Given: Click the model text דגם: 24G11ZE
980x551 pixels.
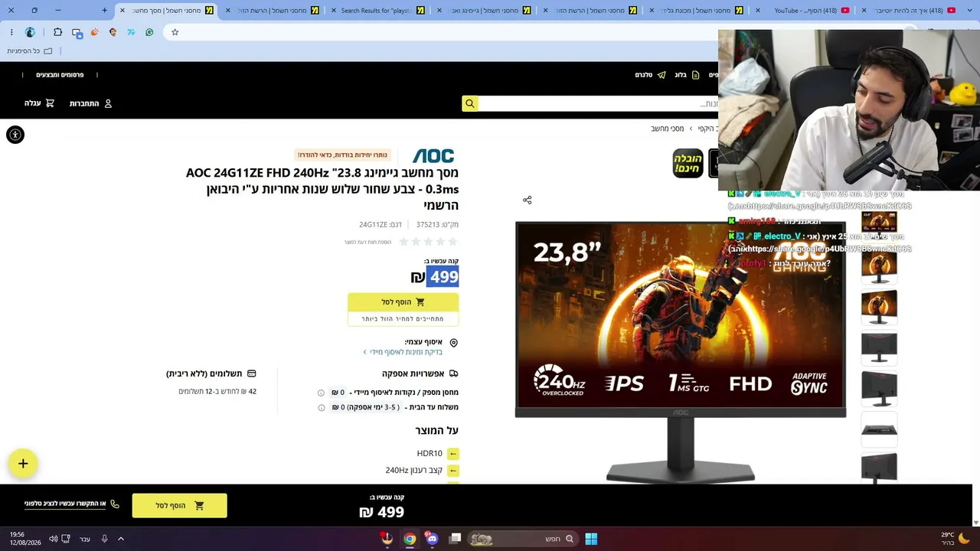Looking at the screenshot, I should [x=381, y=225].
